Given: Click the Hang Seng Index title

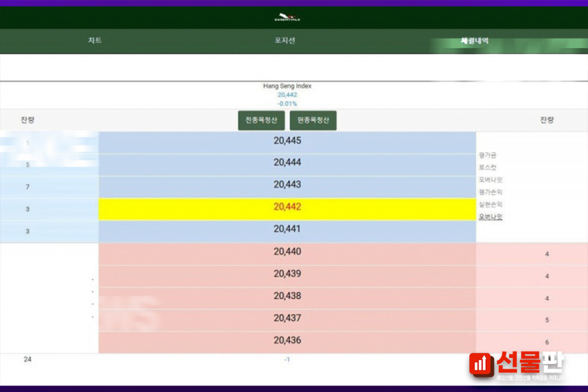Looking at the screenshot, I should coord(287,86).
